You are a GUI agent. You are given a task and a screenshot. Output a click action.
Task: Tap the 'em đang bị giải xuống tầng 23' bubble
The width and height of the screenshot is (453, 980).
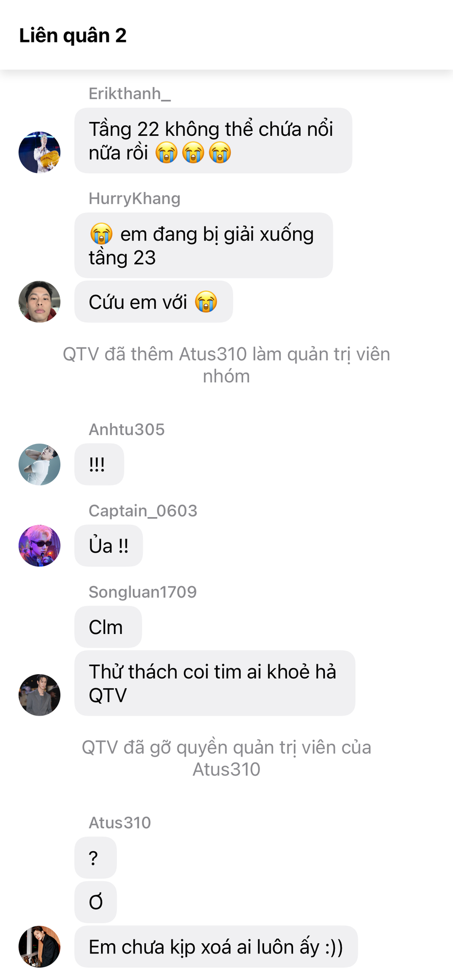point(203,246)
